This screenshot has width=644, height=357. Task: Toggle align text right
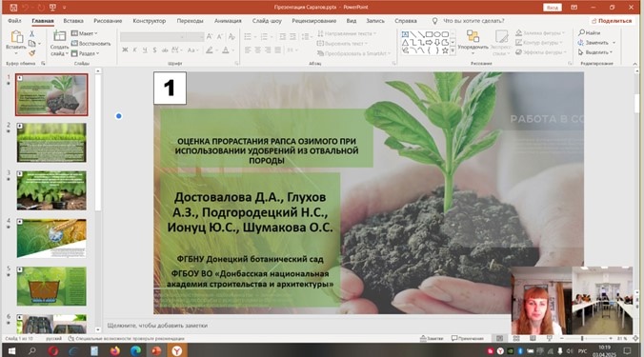coord(268,50)
